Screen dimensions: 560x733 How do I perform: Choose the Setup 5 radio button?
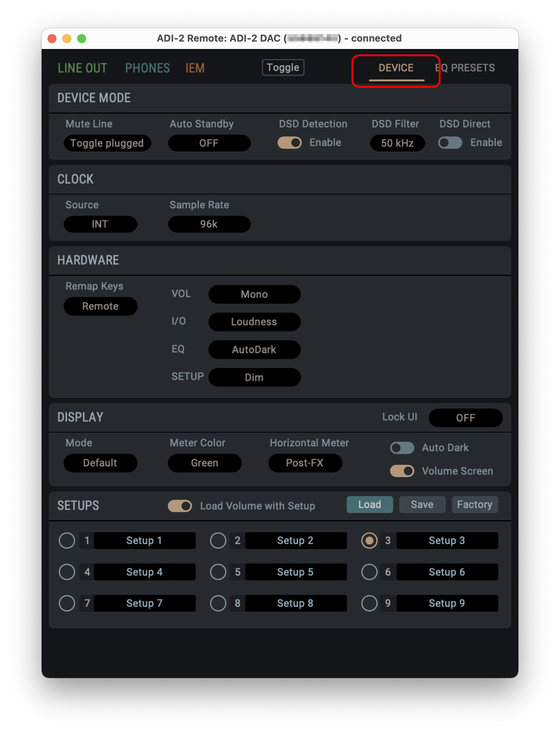tap(218, 572)
